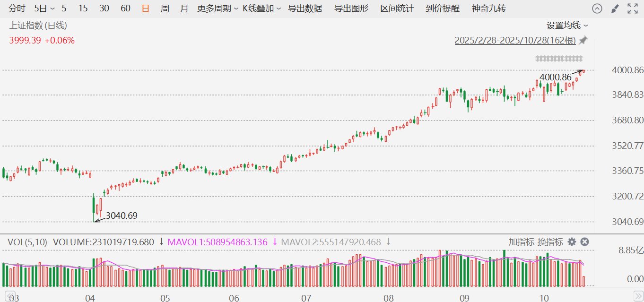Click the collapse toolbar up-arrow icon

[x=597, y=9]
